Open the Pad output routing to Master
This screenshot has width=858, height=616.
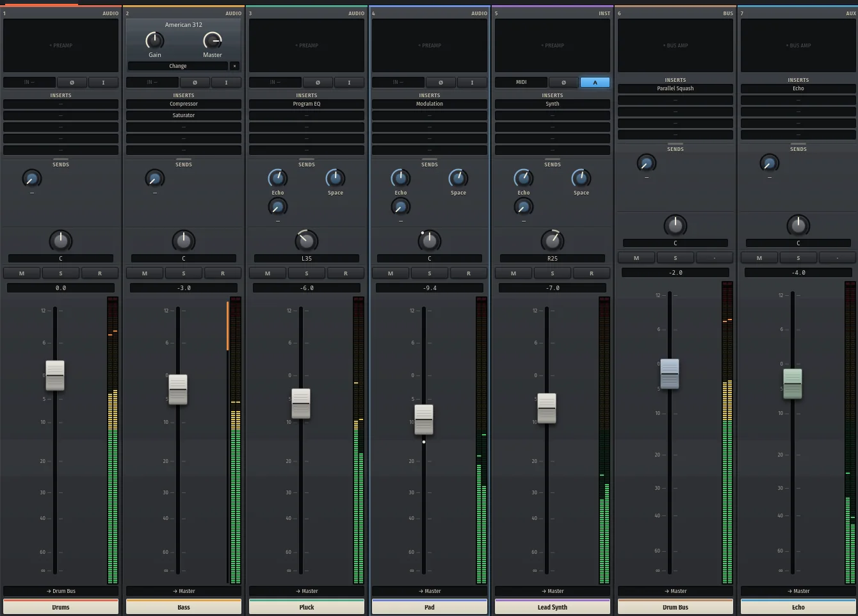[x=430, y=591]
